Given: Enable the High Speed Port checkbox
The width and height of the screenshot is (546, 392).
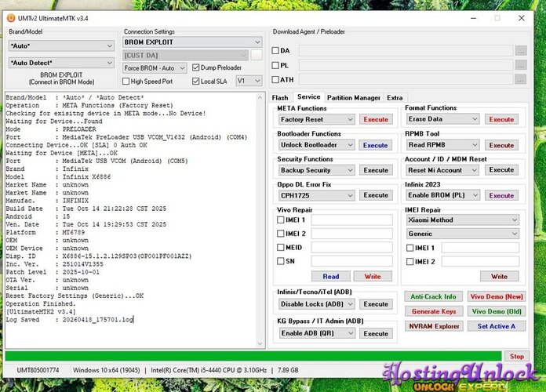Looking at the screenshot, I should tap(126, 81).
